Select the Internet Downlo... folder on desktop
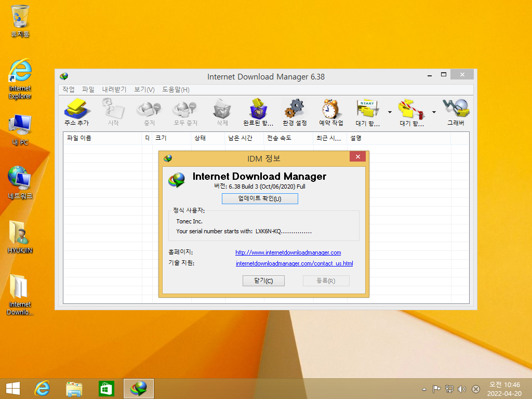Screen dimensions: 532x399 tap(20, 295)
